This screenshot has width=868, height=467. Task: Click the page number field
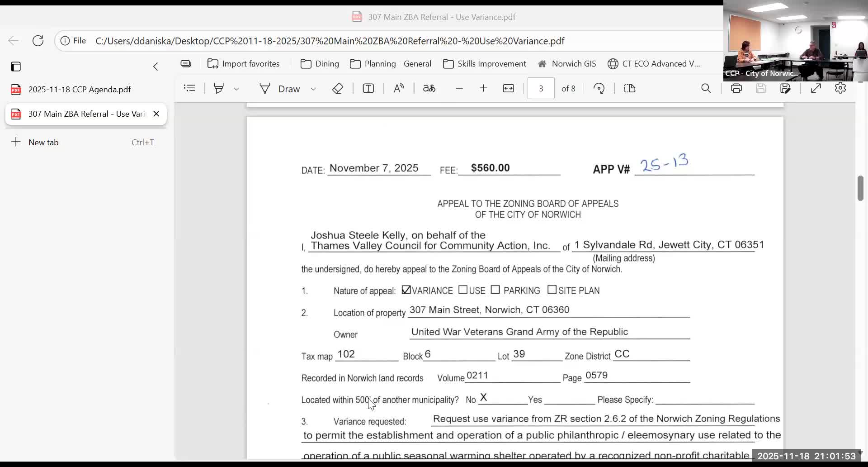point(541,89)
